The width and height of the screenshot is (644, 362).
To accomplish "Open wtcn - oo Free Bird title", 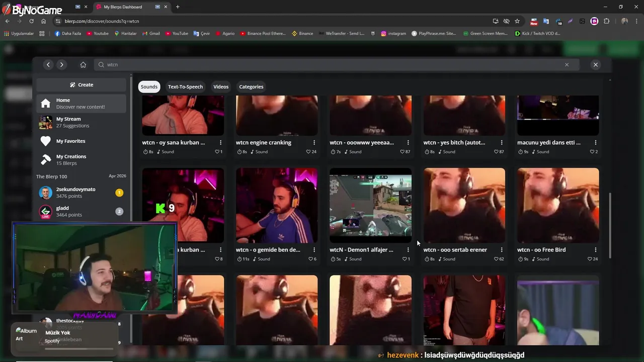I will click(x=541, y=250).
